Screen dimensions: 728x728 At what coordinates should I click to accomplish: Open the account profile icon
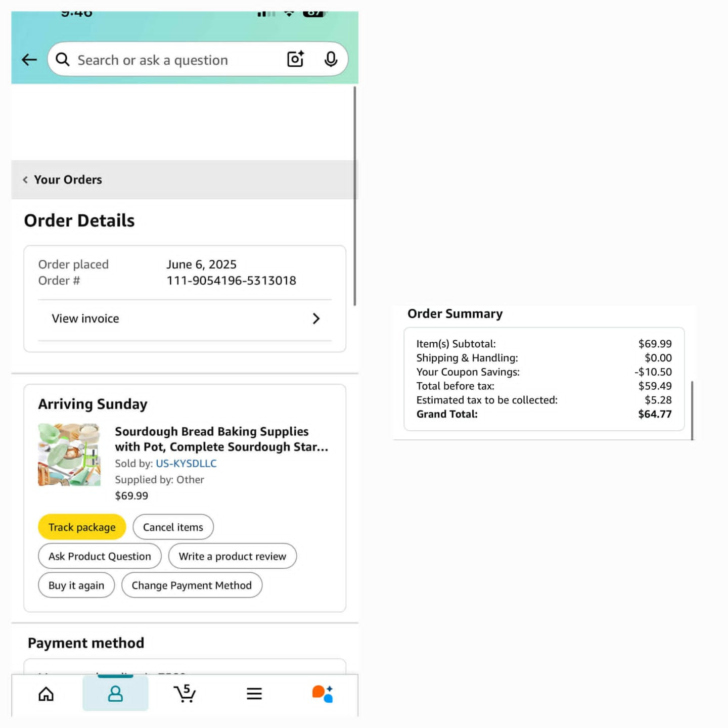click(x=115, y=694)
